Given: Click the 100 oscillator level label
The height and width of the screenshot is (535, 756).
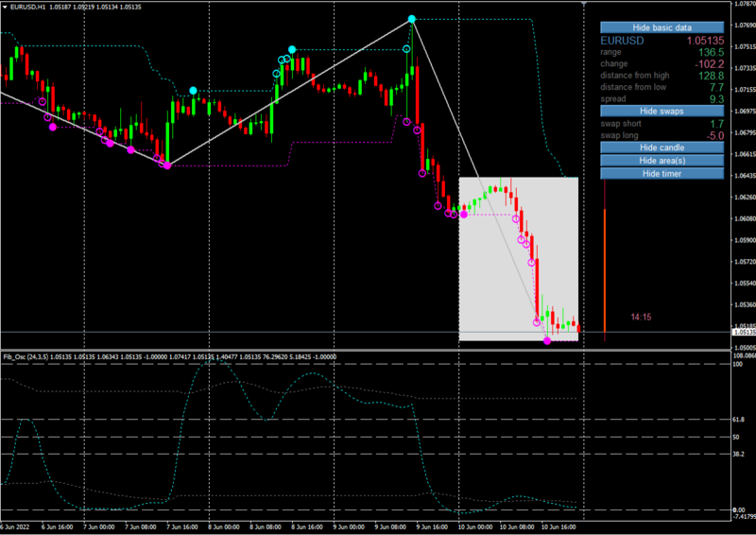Looking at the screenshot, I should [x=737, y=364].
